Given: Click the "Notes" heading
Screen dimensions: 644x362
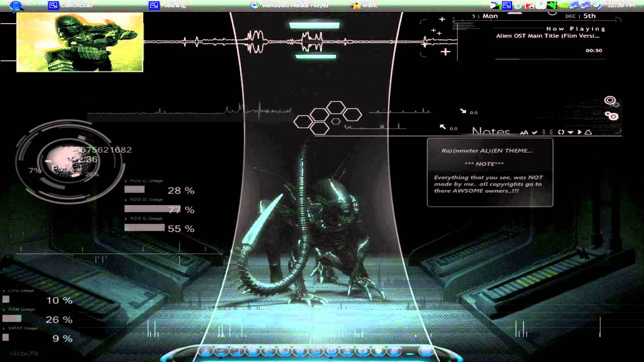Looking at the screenshot, I should click(491, 132).
